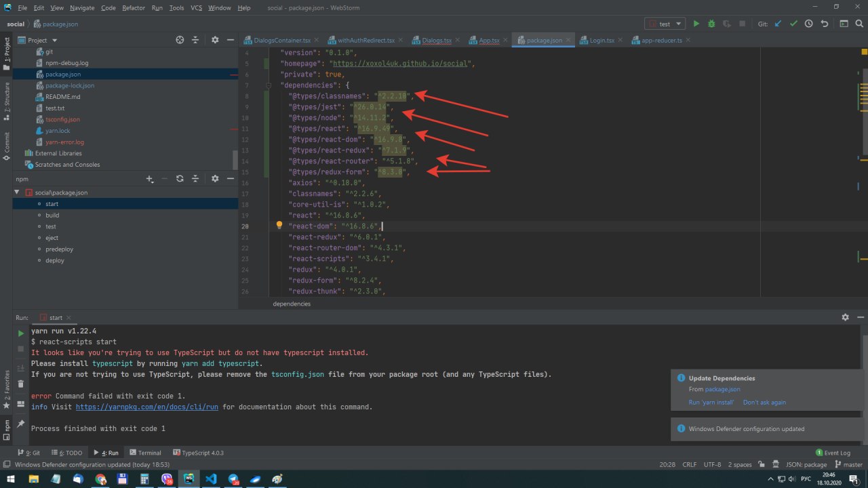Fold the dependencies block on line 7
This screenshot has width=868, height=488.
point(269,85)
